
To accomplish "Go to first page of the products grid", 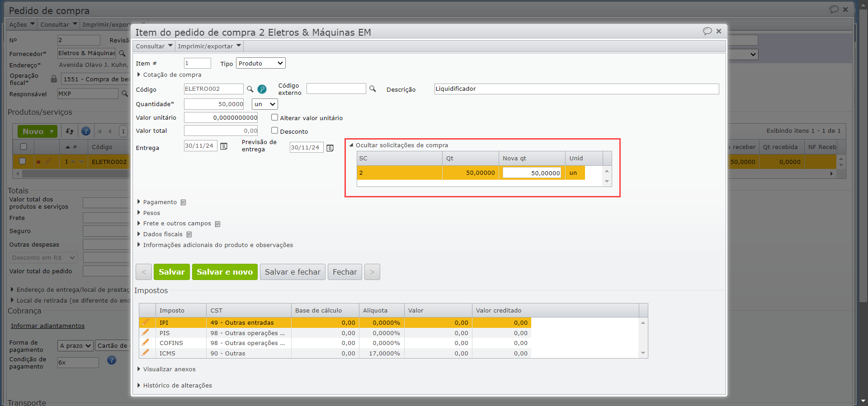I will coord(99,131).
